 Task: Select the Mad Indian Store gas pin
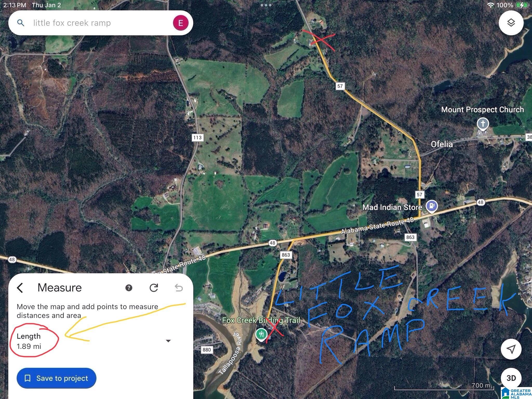[x=431, y=206]
